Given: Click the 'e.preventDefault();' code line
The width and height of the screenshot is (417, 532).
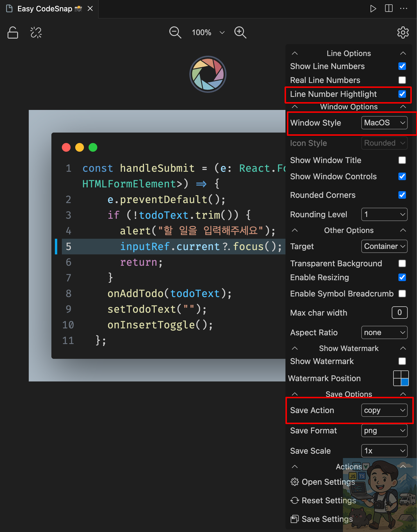Looking at the screenshot, I should [166, 200].
